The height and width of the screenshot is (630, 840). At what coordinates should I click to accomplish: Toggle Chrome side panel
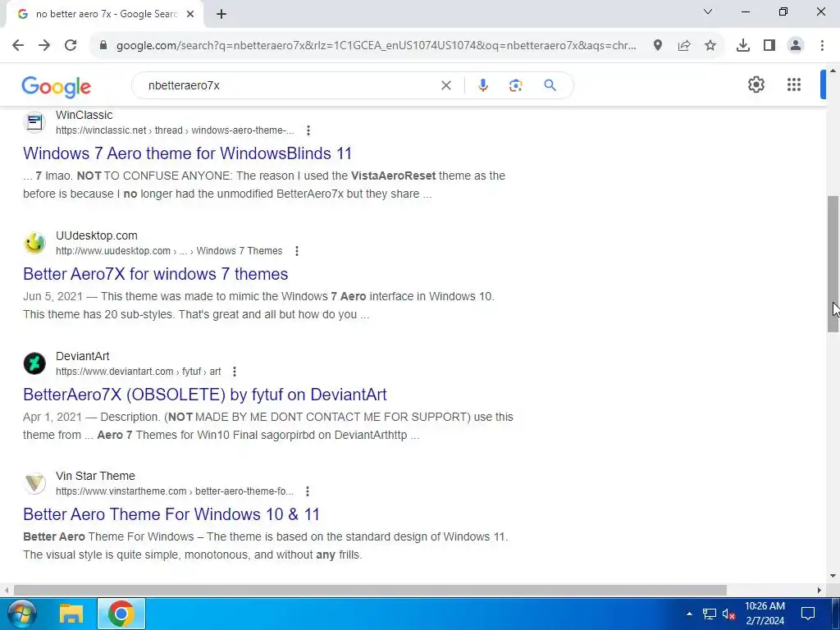pos(769,46)
